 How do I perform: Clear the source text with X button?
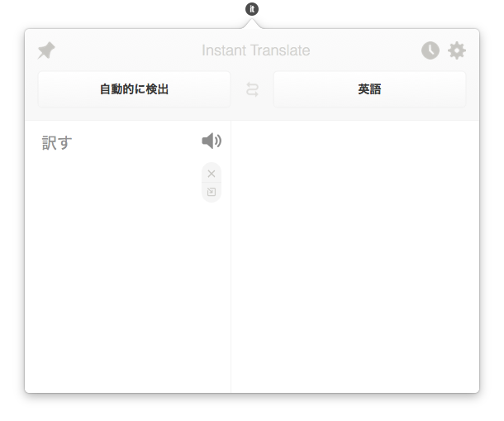pyautogui.click(x=212, y=174)
